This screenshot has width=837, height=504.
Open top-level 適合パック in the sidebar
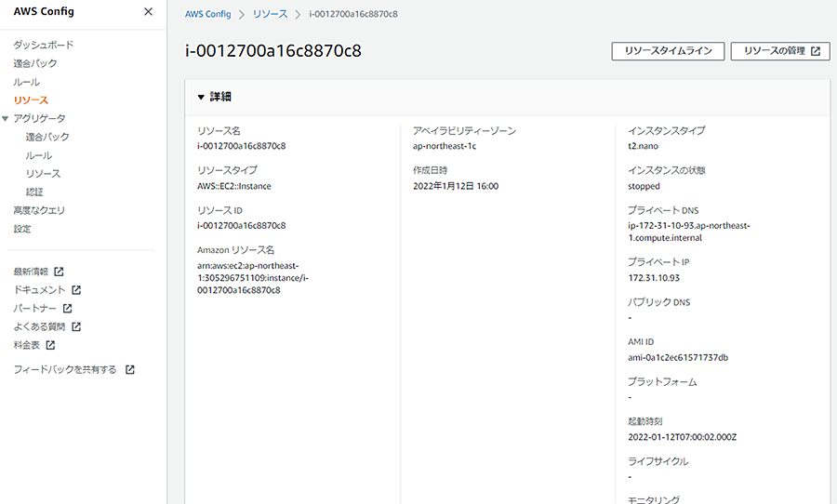pyautogui.click(x=35, y=63)
